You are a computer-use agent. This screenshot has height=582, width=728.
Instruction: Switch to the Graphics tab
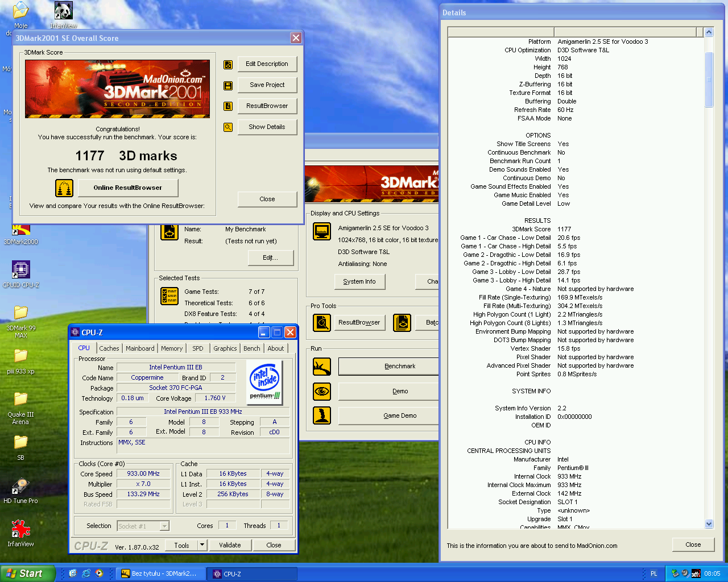pyautogui.click(x=225, y=349)
